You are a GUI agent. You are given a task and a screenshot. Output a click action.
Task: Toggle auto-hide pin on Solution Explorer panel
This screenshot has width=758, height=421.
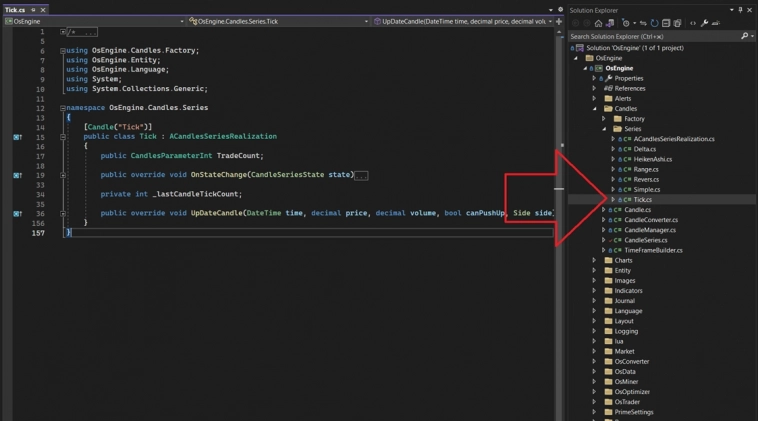point(738,9)
